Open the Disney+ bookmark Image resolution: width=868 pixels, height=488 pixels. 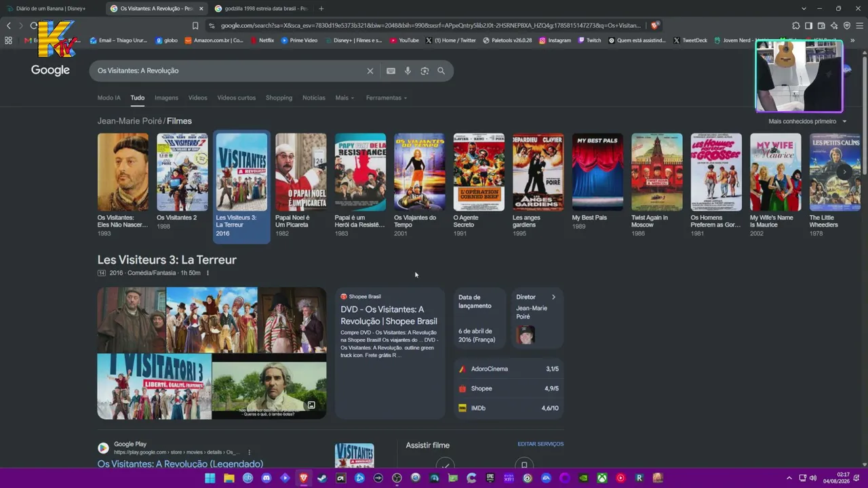pos(353,41)
